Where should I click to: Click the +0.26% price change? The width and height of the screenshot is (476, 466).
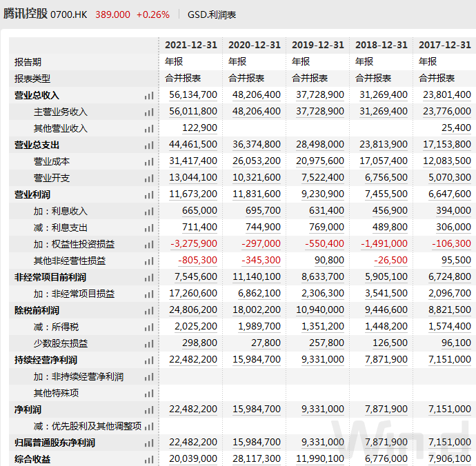click(x=153, y=14)
